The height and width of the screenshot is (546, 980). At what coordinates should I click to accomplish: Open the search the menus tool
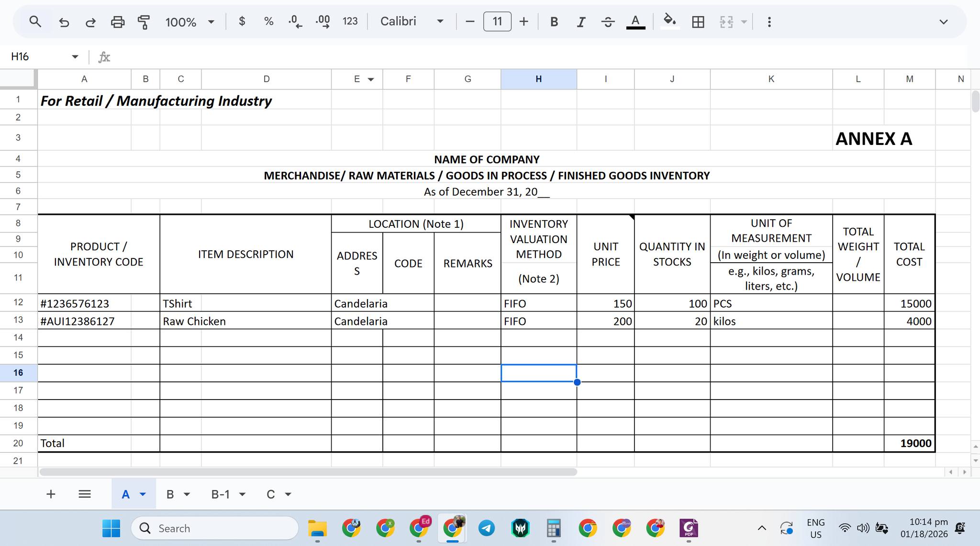(x=35, y=22)
